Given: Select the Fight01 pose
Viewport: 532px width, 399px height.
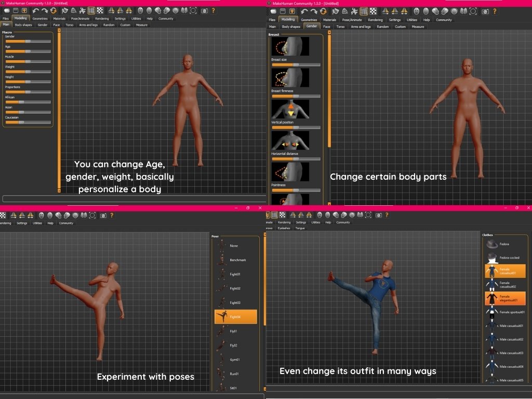Looking at the screenshot, I should point(235,274).
